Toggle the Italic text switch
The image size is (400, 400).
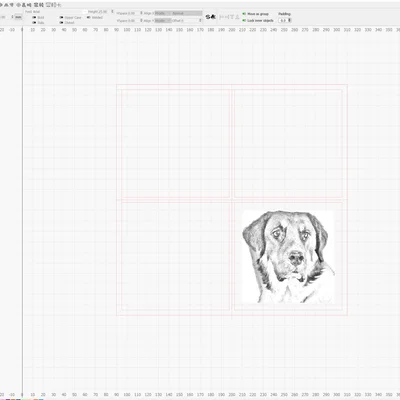(34, 23)
